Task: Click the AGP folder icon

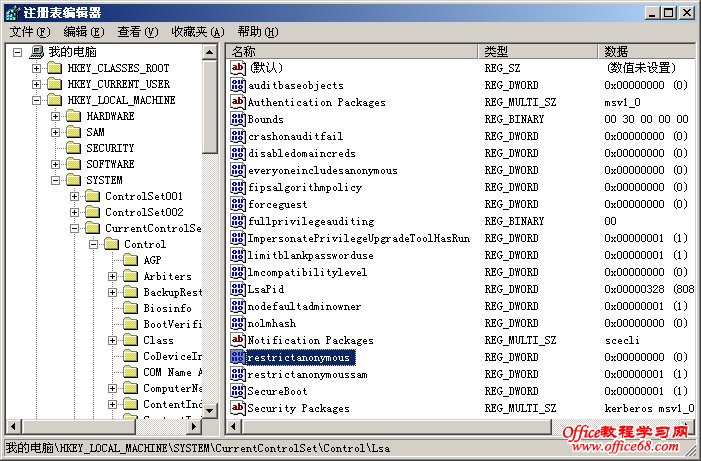Action: click(131, 260)
